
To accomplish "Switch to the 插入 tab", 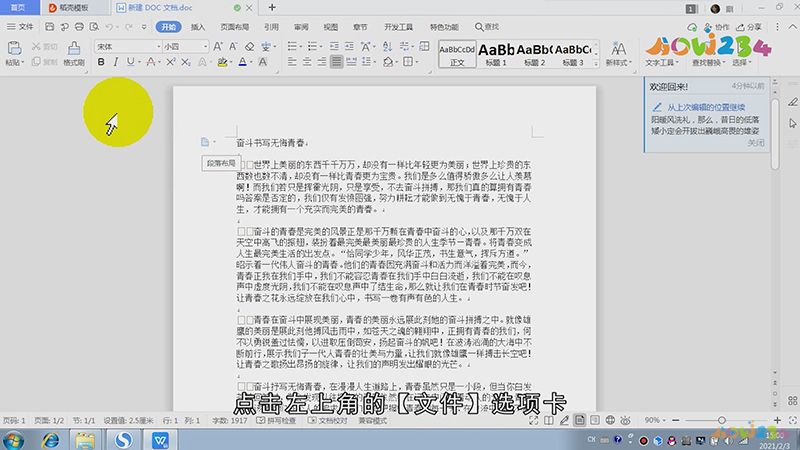I will coord(197,27).
